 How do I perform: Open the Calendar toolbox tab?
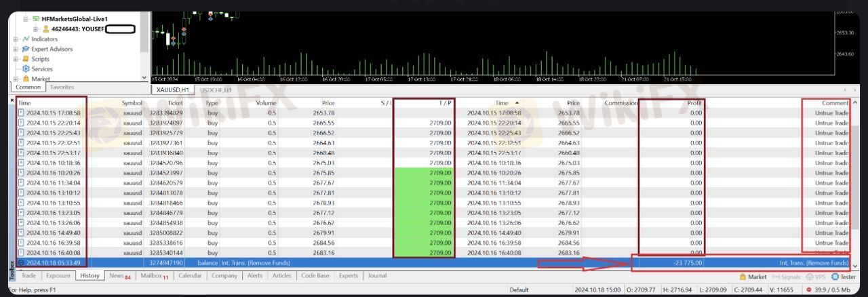190,276
